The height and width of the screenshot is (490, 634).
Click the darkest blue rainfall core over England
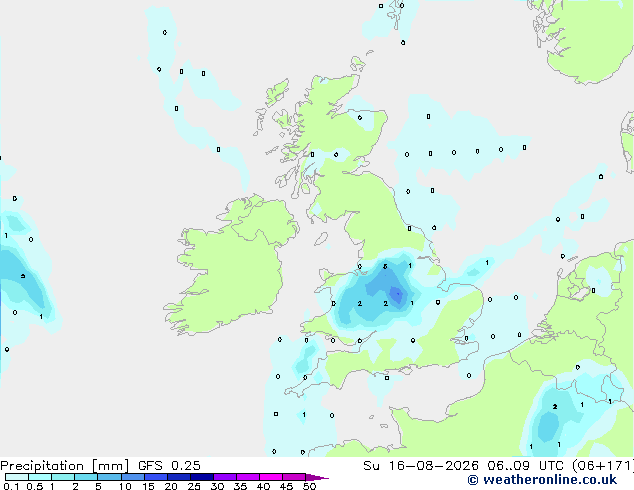(396, 294)
